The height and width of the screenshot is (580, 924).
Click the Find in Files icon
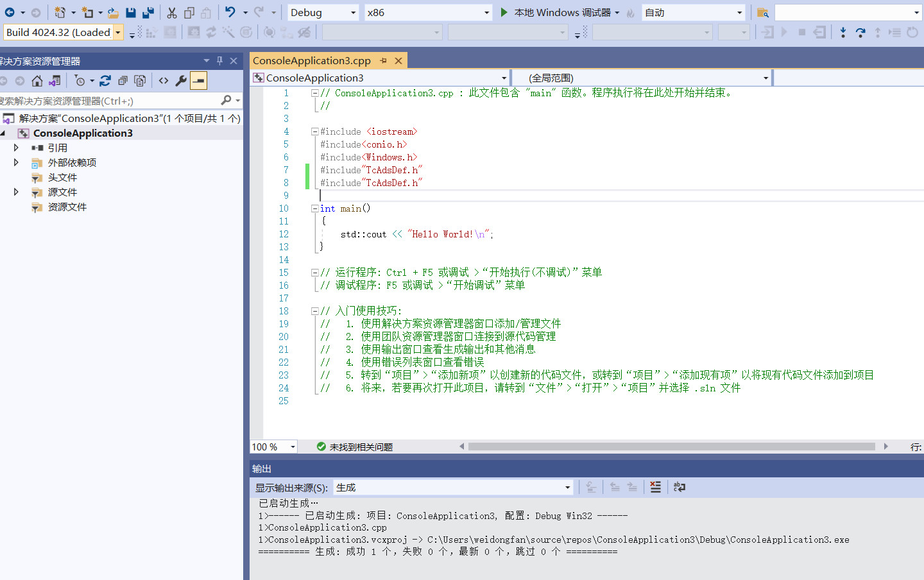click(762, 12)
